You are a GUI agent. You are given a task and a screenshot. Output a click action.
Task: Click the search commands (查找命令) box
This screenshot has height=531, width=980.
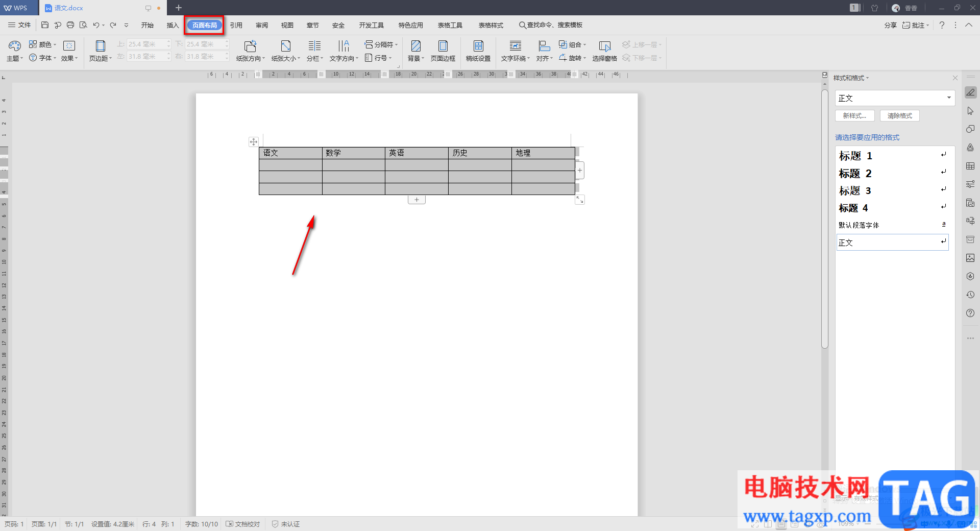(551, 25)
